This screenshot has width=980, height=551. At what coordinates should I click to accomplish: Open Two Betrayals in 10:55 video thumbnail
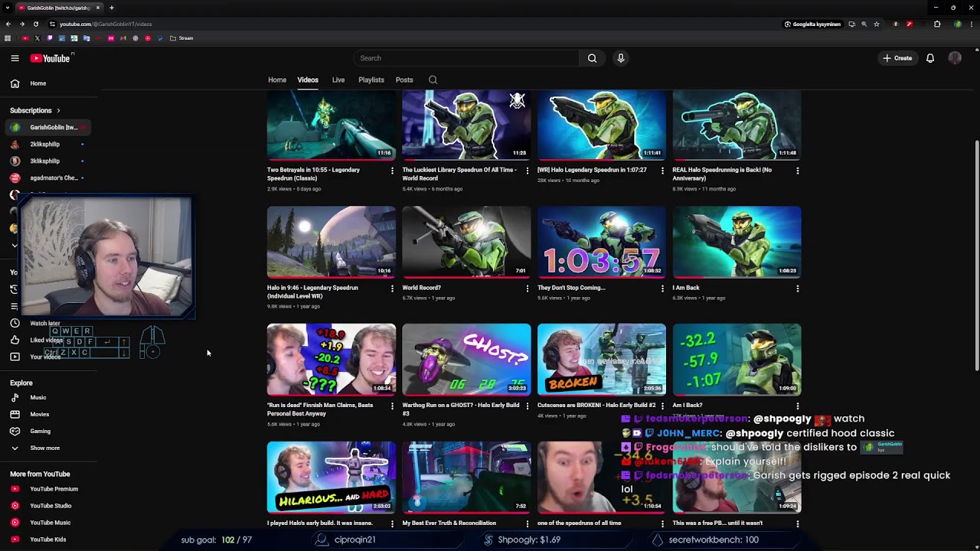point(332,125)
